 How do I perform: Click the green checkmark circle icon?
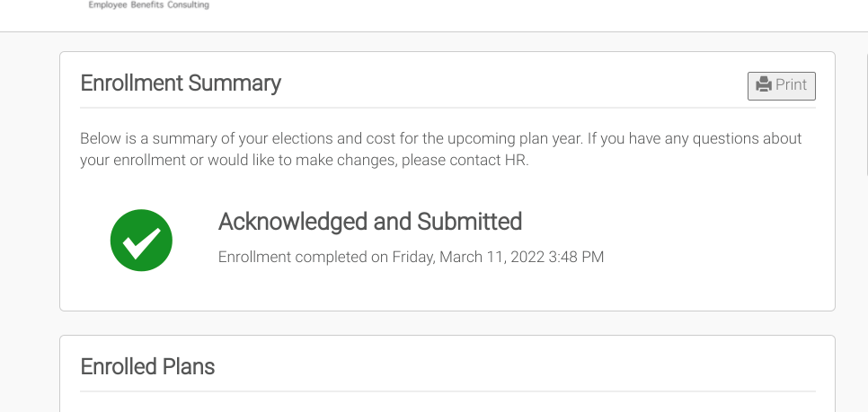pos(141,240)
